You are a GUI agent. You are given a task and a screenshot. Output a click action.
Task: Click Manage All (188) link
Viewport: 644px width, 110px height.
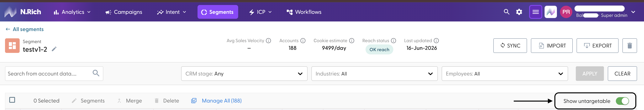pos(217,101)
